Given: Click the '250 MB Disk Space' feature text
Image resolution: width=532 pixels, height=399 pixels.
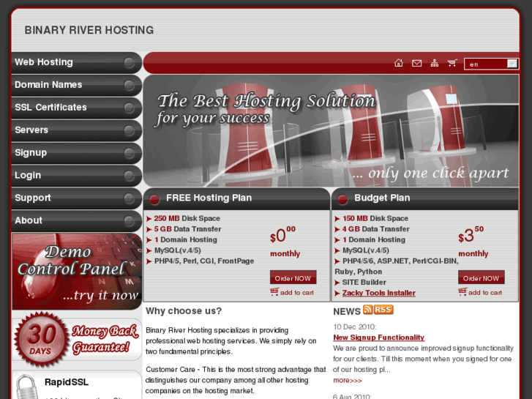Looking at the screenshot, I should point(187,219).
